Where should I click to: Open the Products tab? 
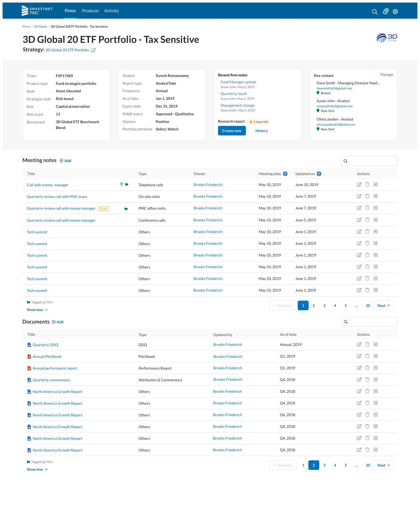[90, 11]
